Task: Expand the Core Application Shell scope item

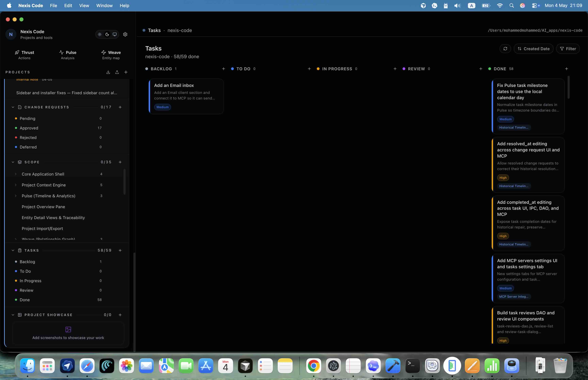Action: tap(16, 174)
